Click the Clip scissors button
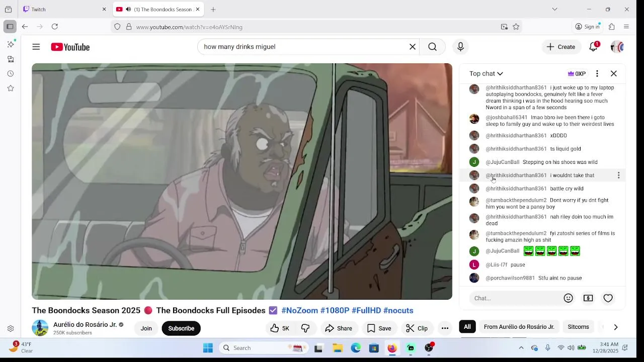Screen dimensions: 644x362 click(x=417, y=328)
